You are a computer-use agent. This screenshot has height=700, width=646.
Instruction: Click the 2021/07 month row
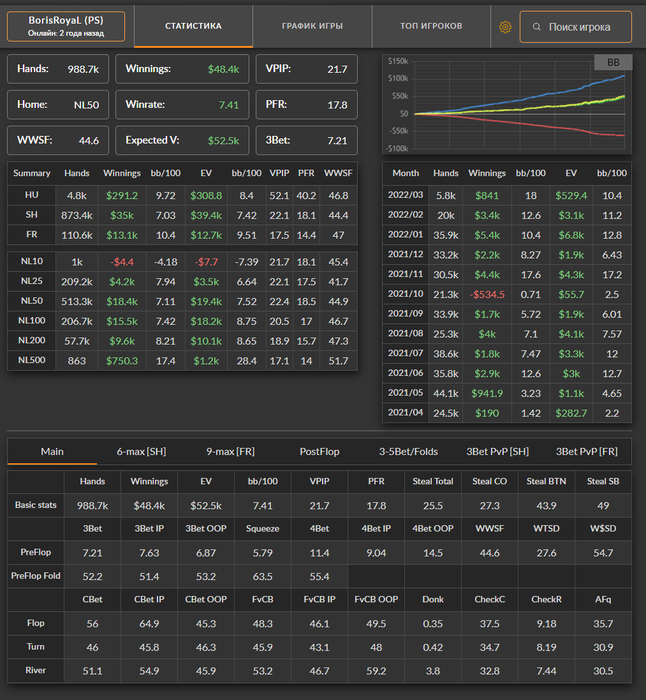507,354
